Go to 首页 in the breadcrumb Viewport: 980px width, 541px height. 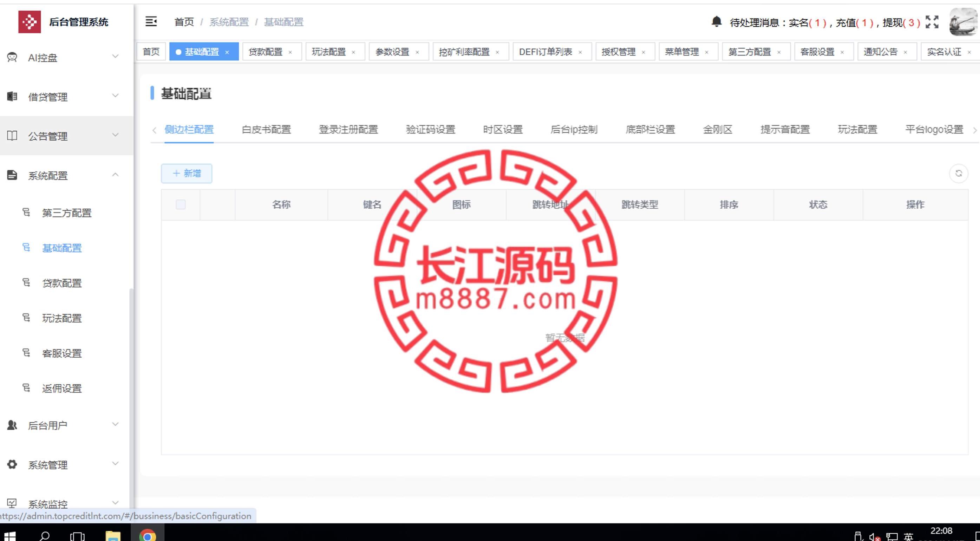tap(184, 22)
